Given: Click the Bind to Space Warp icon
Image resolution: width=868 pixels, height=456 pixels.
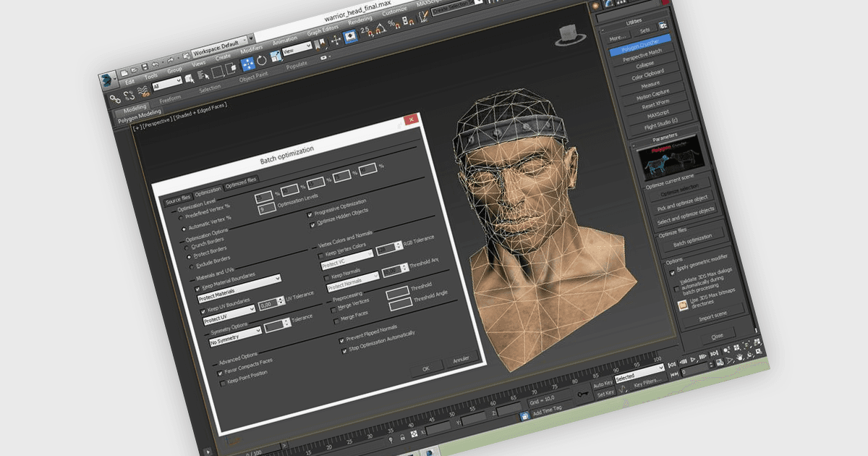Looking at the screenshot, I should 144,91.
